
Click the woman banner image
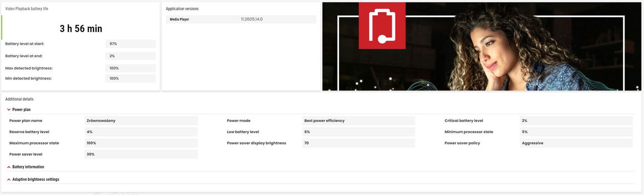click(482, 46)
